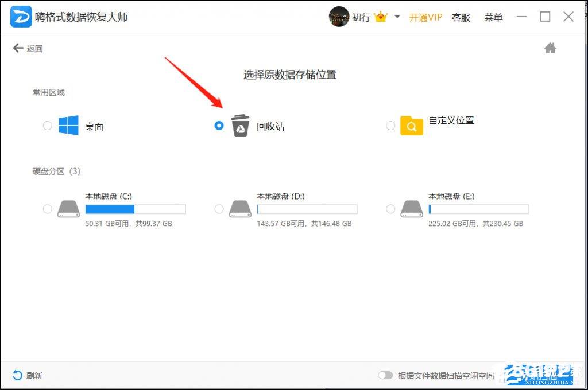Click the 刷新 refresh button
Image resolution: width=588 pixels, height=390 pixels.
coord(28,376)
